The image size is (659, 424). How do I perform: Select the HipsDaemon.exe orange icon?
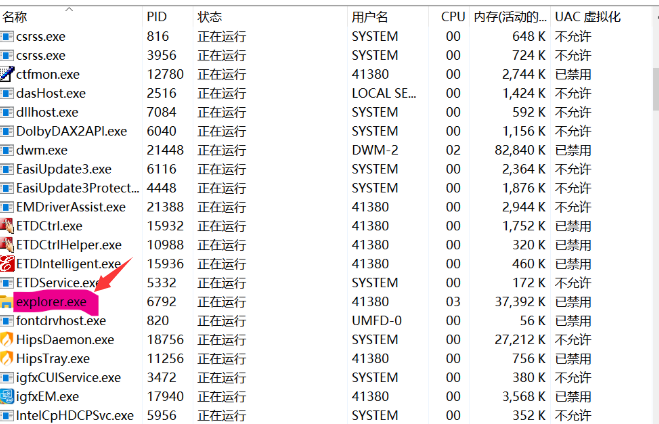point(7,340)
